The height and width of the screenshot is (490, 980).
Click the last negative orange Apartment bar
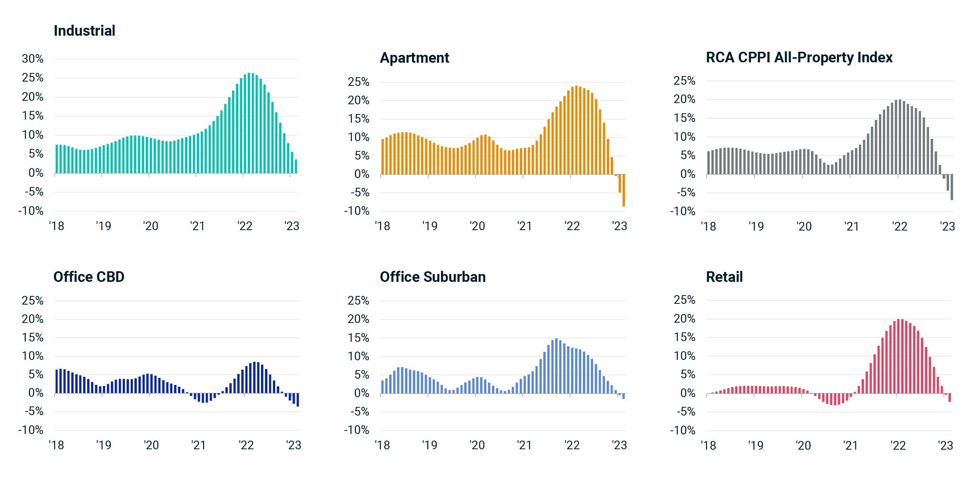tap(624, 190)
